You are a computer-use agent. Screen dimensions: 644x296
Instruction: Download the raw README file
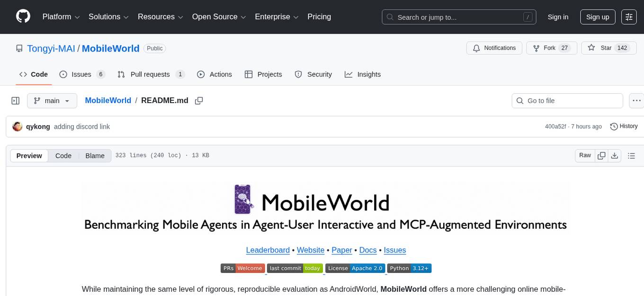(x=615, y=155)
